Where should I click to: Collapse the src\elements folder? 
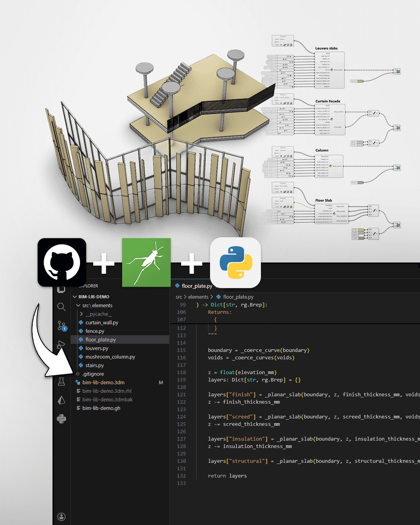pos(78,305)
